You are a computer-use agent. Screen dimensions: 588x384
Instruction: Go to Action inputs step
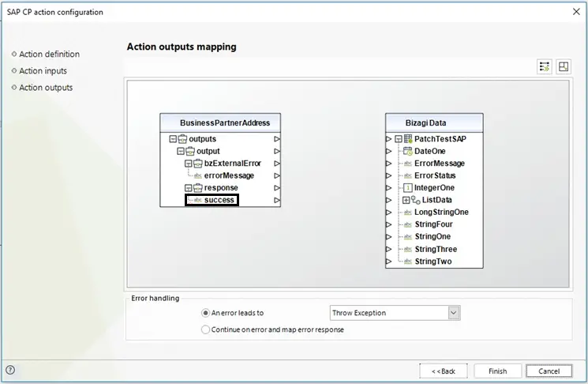[43, 71]
